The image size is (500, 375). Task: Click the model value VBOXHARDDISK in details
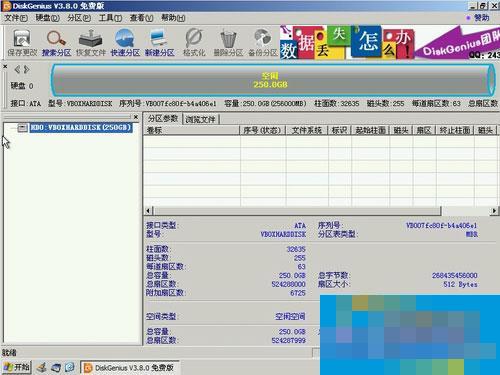[283, 234]
